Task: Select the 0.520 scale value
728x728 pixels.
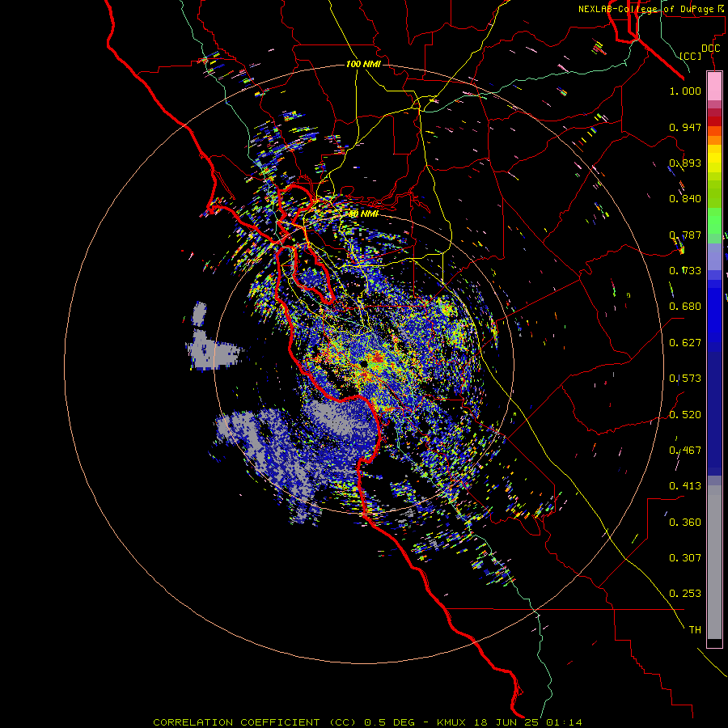Action: [x=685, y=415]
